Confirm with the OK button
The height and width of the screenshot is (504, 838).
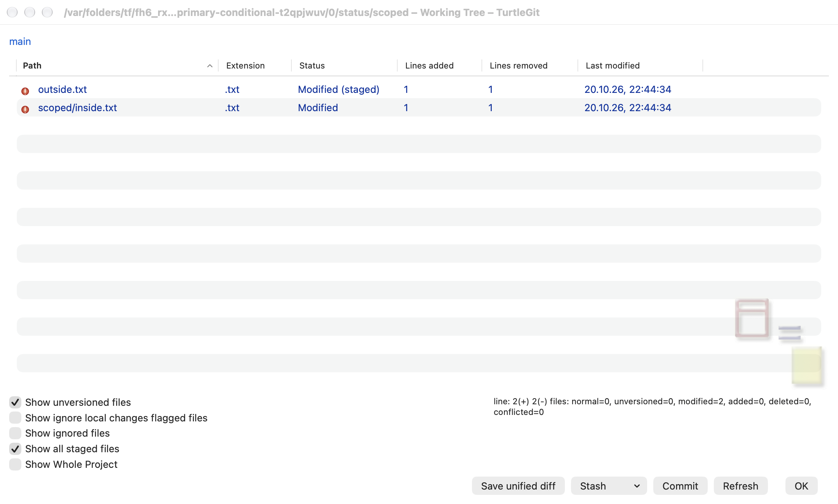[801, 486]
